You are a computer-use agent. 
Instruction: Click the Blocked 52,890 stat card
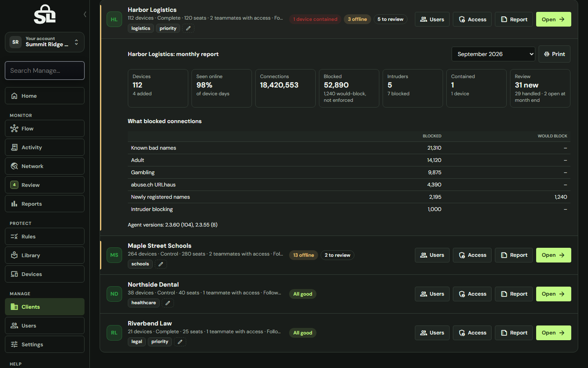pos(349,88)
